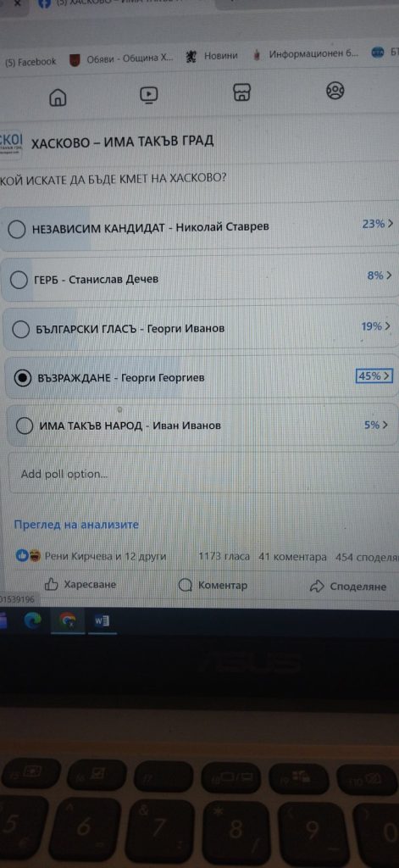Click the Харесване thumbs-up icon
Viewport: 399px width, 868px height.
pyautogui.click(x=52, y=584)
